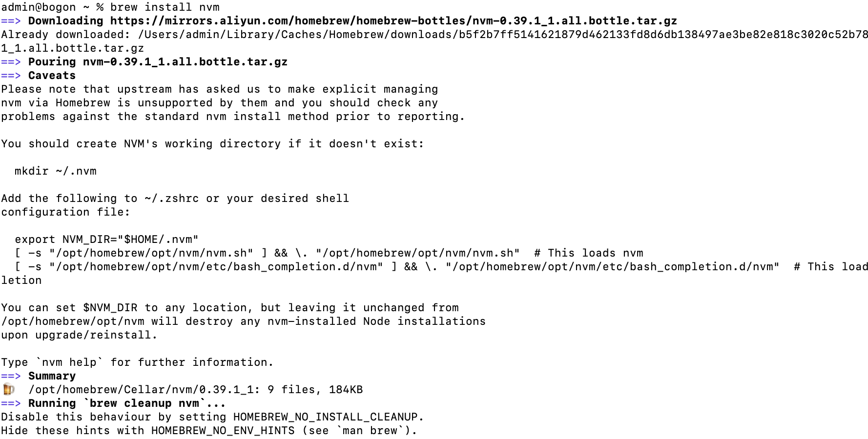Screen dimensions: 868x439
Task: Click the admin@bogon prompt text
Action: click(x=38, y=7)
